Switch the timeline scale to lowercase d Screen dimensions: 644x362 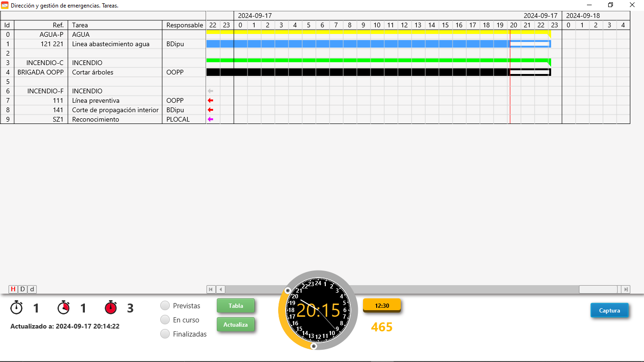click(x=32, y=289)
